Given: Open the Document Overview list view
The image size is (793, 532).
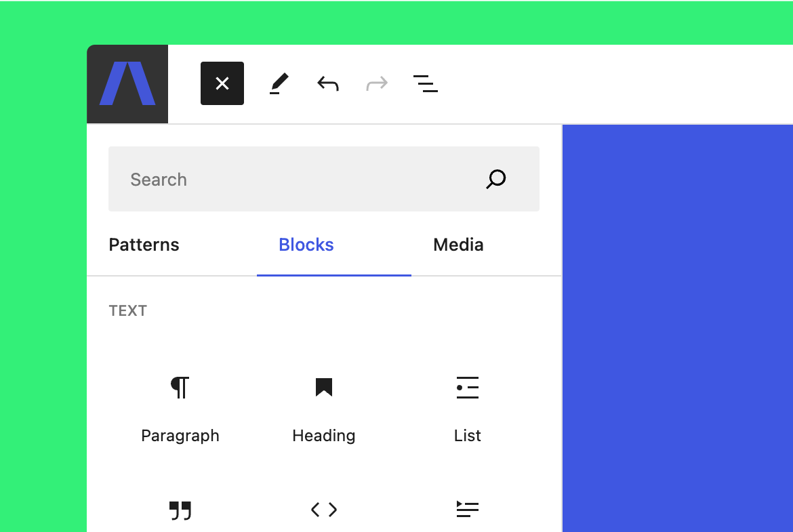Looking at the screenshot, I should pos(425,83).
